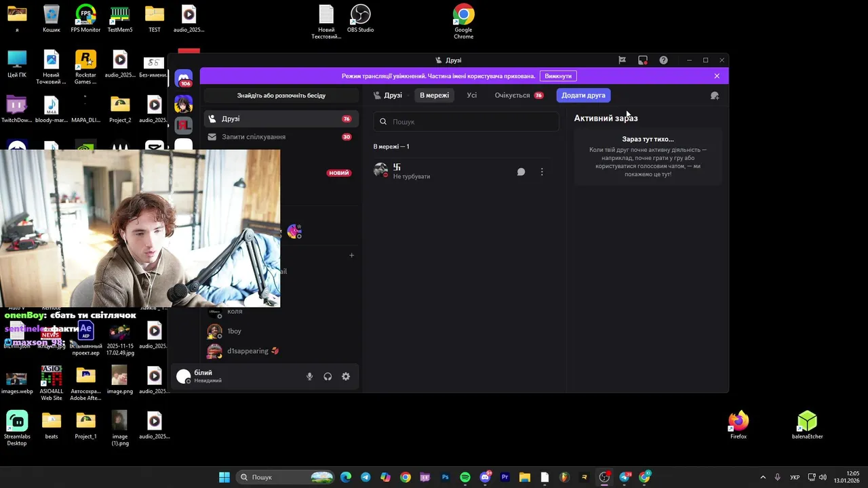Select the TEST folder on desktop
This screenshot has height=488, width=868.
(155, 19)
